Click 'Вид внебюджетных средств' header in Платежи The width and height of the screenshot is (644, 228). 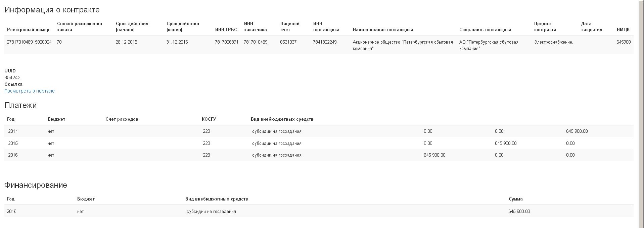pos(282,119)
